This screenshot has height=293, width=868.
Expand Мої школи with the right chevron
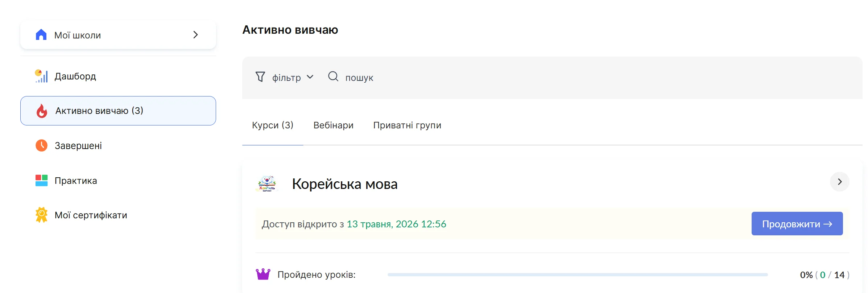[195, 34]
